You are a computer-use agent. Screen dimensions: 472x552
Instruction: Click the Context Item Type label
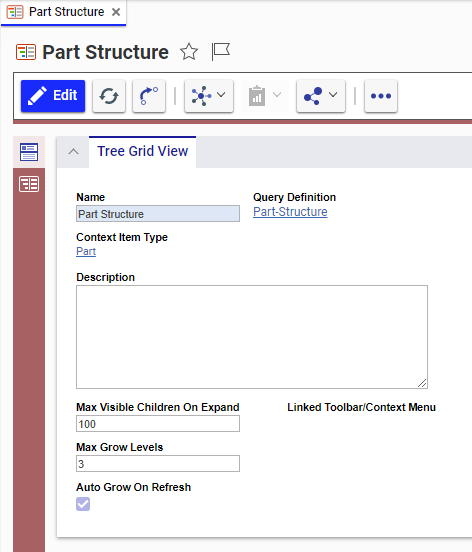click(x=122, y=237)
